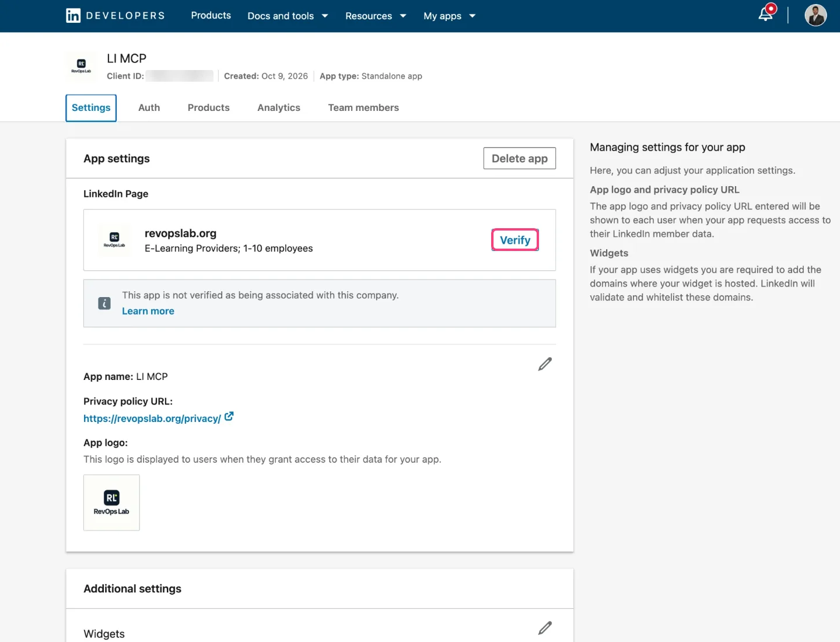Screen dimensions: 840x642
Task: Open privacy policy external link icon
Action: click(x=229, y=417)
